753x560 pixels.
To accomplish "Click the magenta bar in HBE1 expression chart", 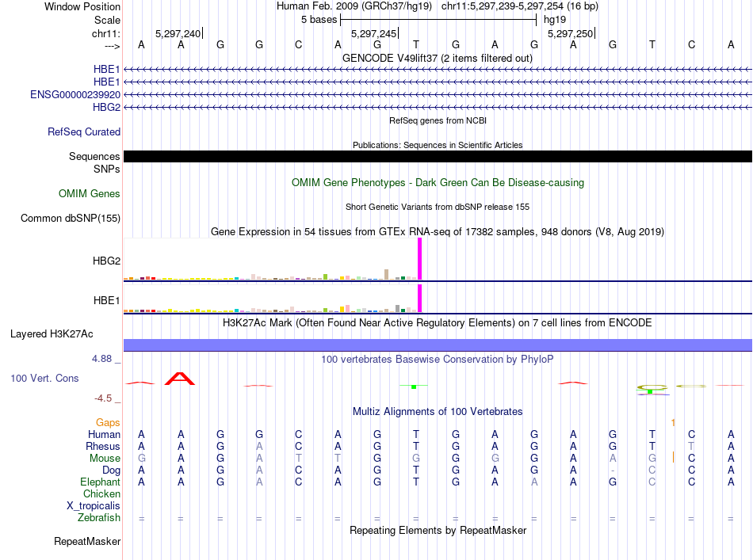I will (x=420, y=298).
